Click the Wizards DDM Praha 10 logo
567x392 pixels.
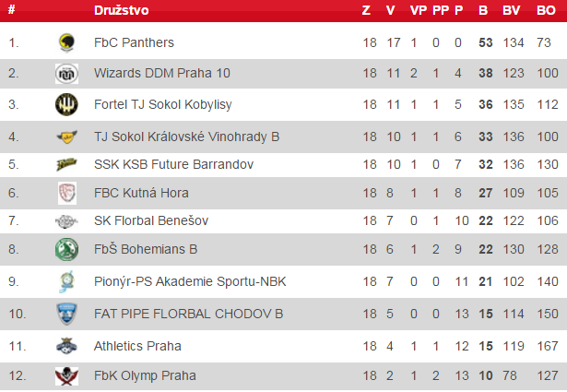tap(66, 73)
